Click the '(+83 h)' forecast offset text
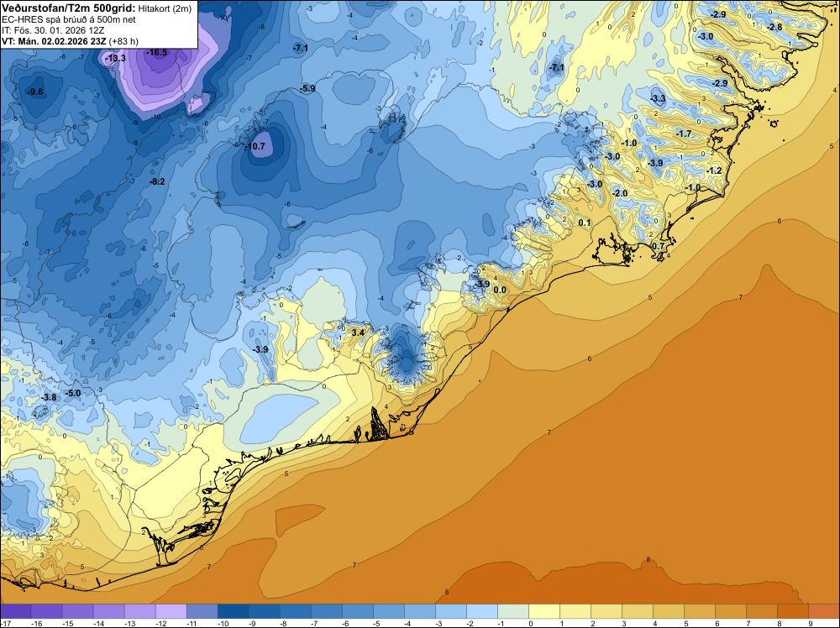Image resolution: width=840 pixels, height=628 pixels. (x=123, y=41)
